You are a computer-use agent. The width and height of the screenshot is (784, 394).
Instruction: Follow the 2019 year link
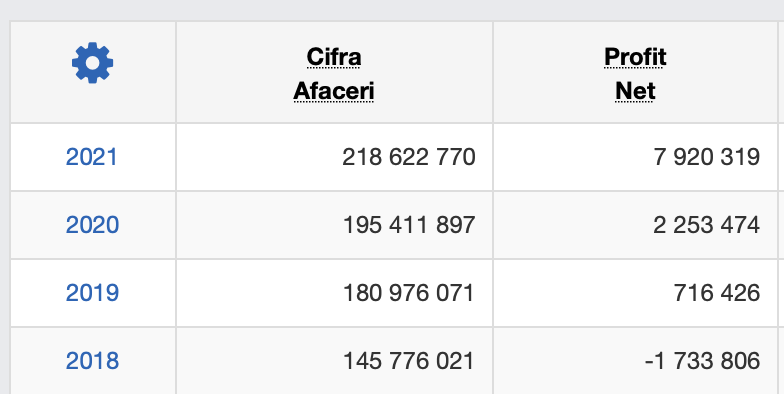point(92,293)
